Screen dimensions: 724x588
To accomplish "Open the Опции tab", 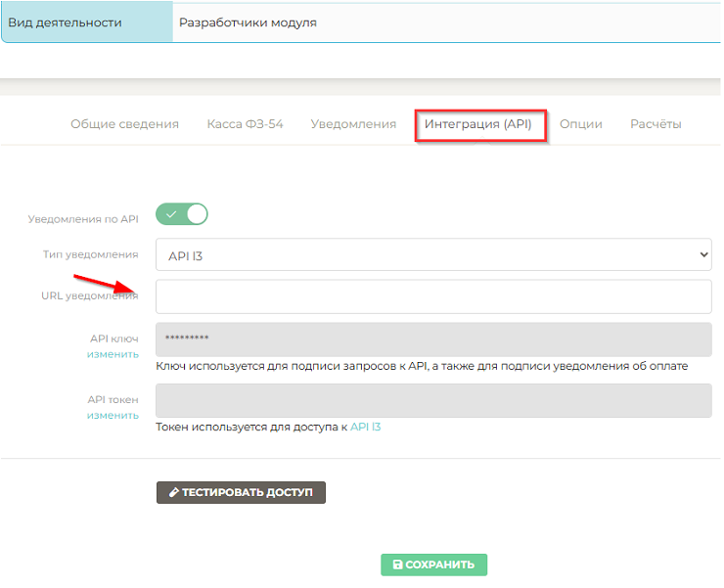I will coord(580,124).
